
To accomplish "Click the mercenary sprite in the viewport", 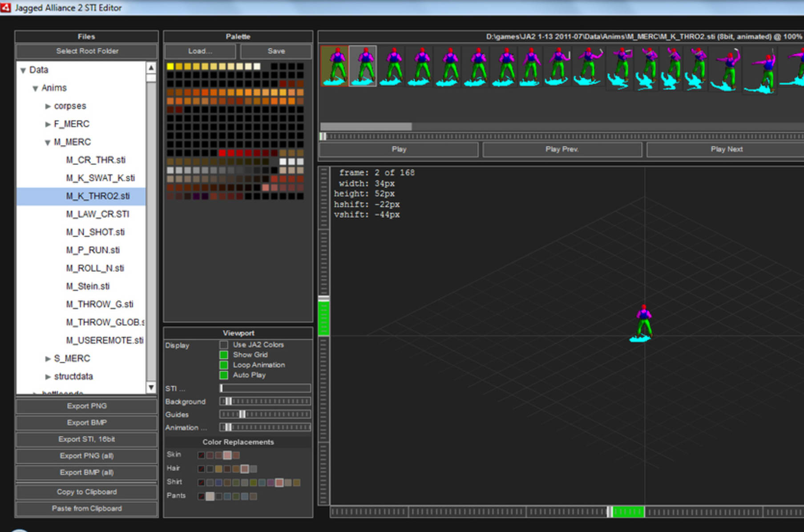I will coord(642,324).
